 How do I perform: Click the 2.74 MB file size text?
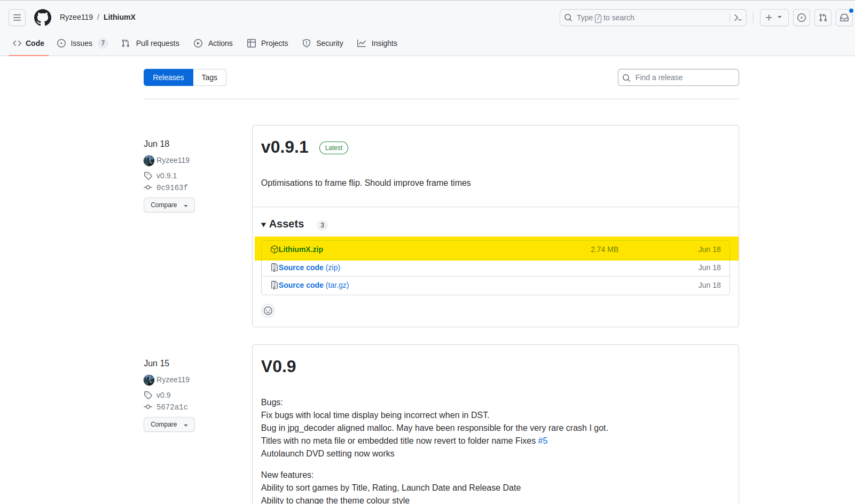605,249
